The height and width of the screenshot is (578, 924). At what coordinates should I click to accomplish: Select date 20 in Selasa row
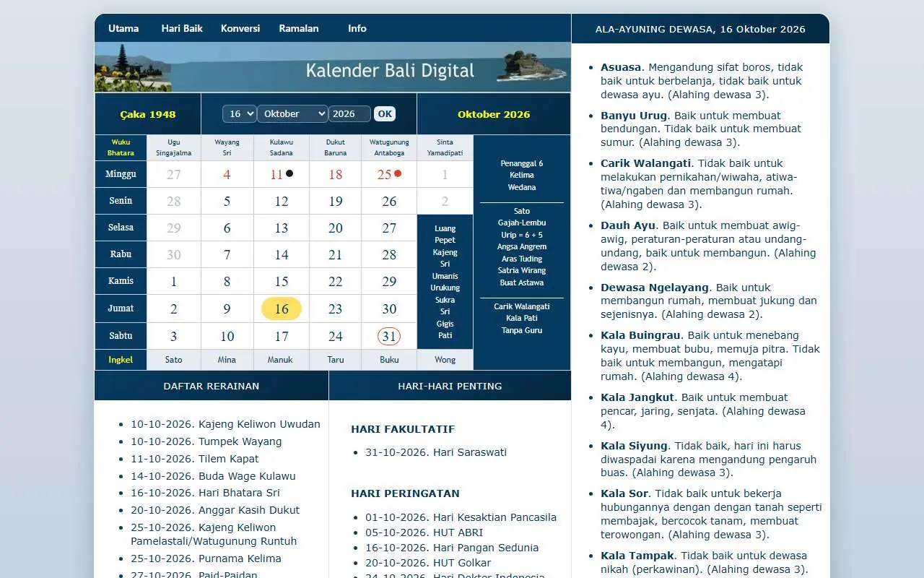[x=336, y=228]
